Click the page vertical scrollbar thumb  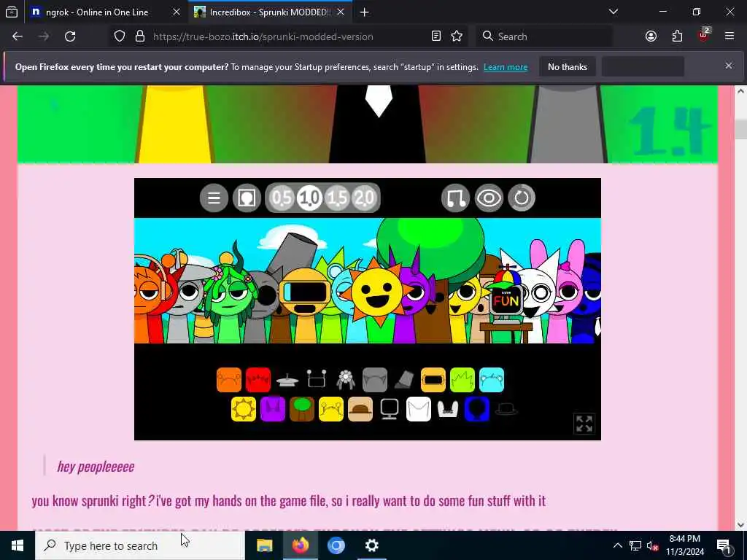(741, 129)
